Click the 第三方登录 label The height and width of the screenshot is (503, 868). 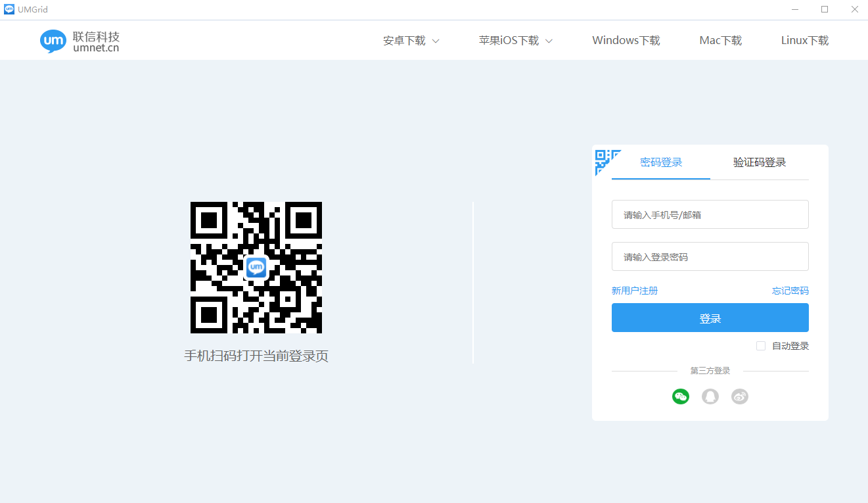pyautogui.click(x=710, y=371)
